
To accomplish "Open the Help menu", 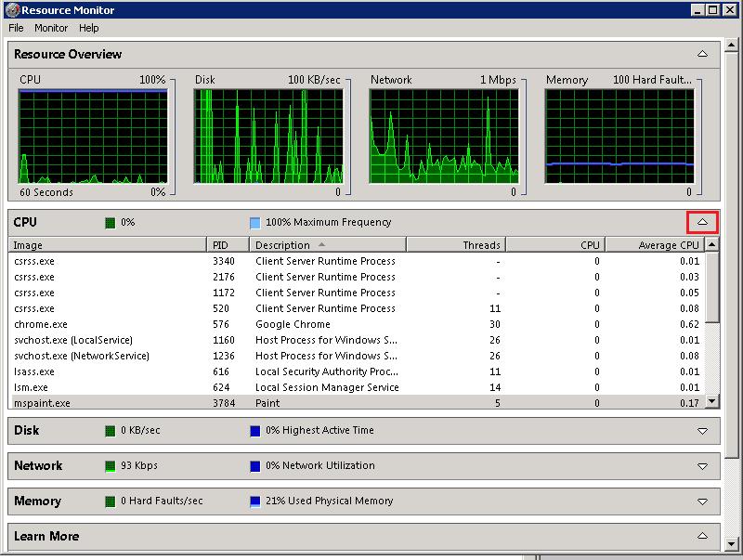I will tap(89, 28).
